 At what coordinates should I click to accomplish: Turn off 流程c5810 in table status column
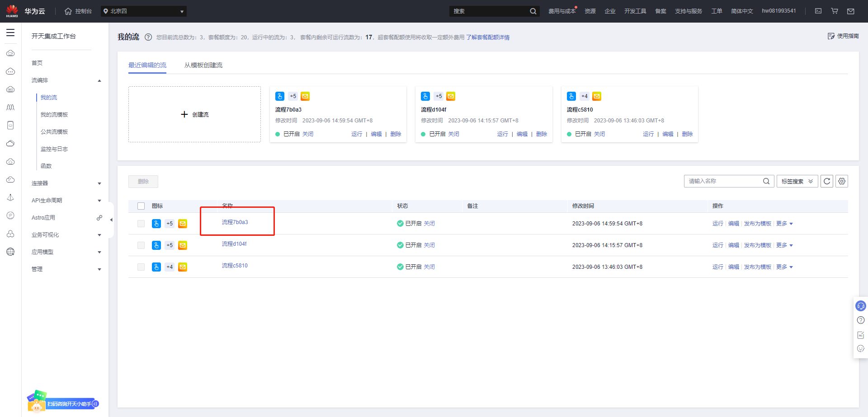tap(429, 267)
